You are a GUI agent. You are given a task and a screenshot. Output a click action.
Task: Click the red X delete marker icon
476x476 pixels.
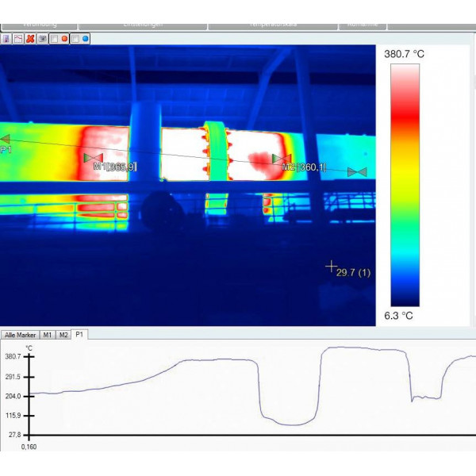coord(30,38)
